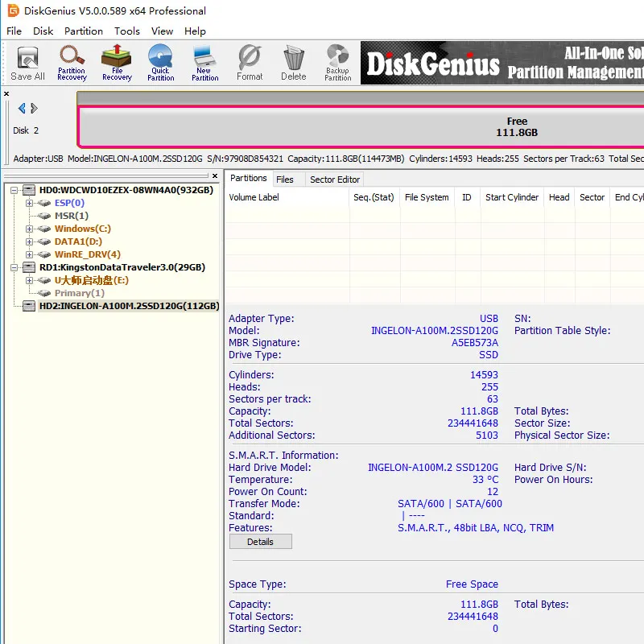Click HD2 INGELON disk icon in tree
This screenshot has width=644, height=644.
[29, 306]
